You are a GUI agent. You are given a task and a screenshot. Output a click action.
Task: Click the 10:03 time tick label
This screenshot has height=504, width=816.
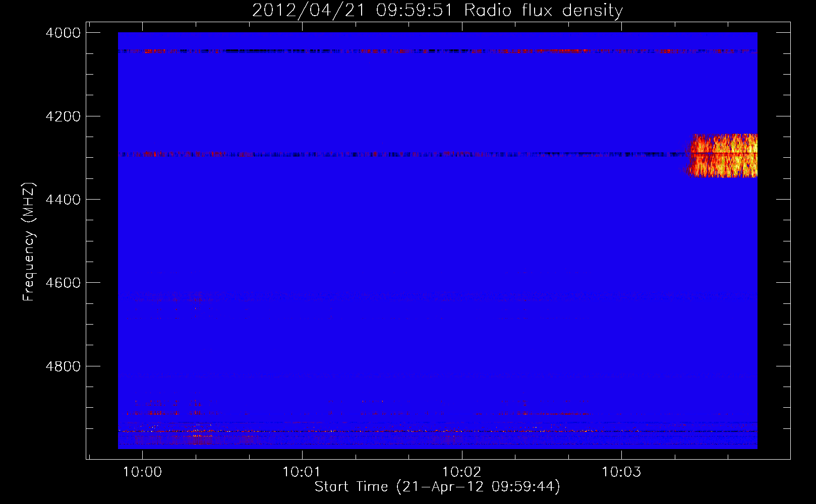(621, 472)
